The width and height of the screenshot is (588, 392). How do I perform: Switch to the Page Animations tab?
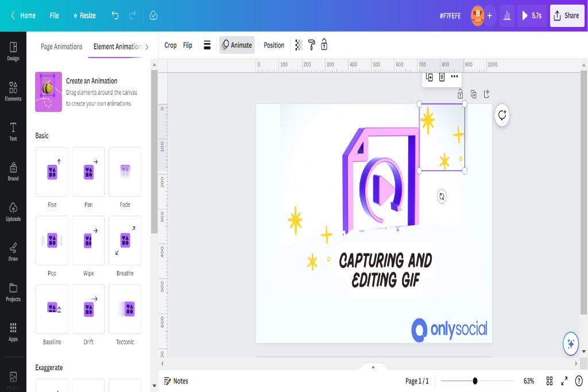pos(61,46)
